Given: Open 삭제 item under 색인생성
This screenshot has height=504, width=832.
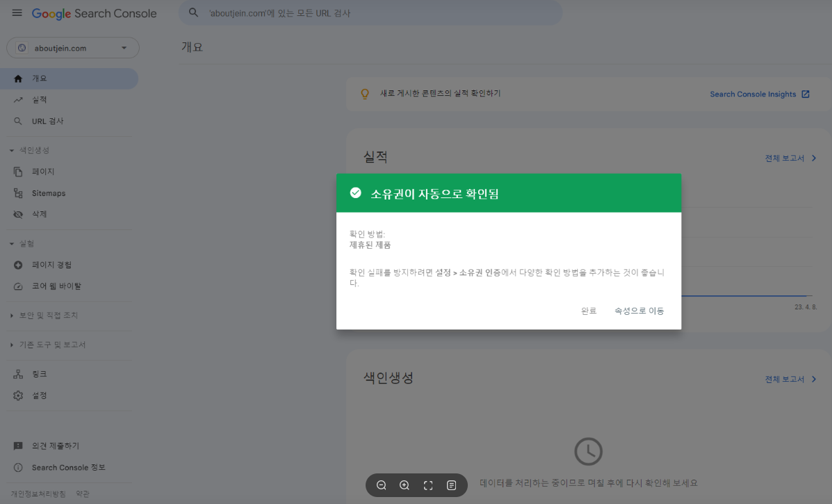Looking at the screenshot, I should point(69,214).
